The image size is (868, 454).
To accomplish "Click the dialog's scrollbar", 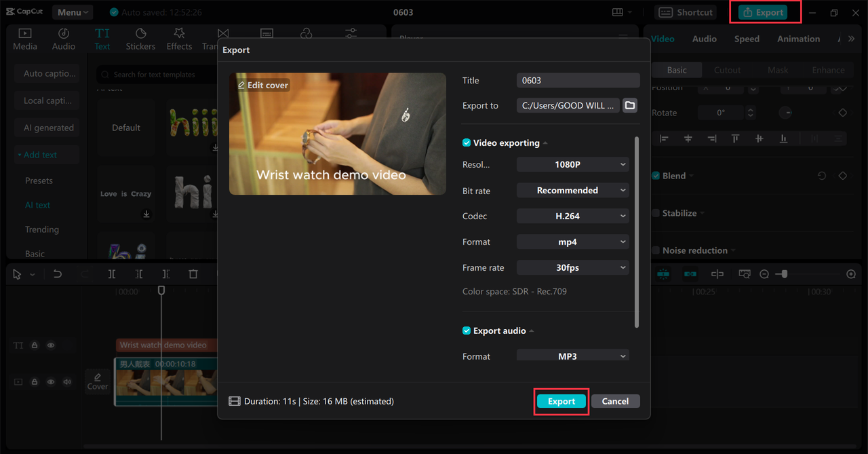I will [x=636, y=232].
